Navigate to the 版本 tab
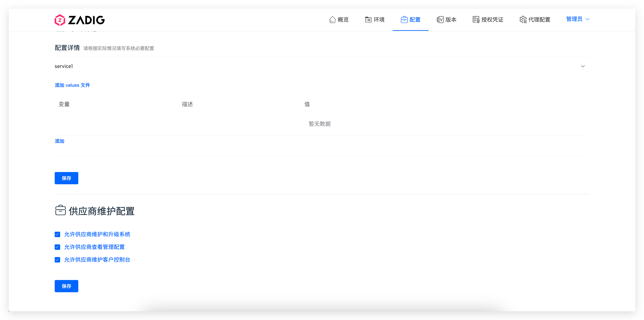 coord(446,19)
